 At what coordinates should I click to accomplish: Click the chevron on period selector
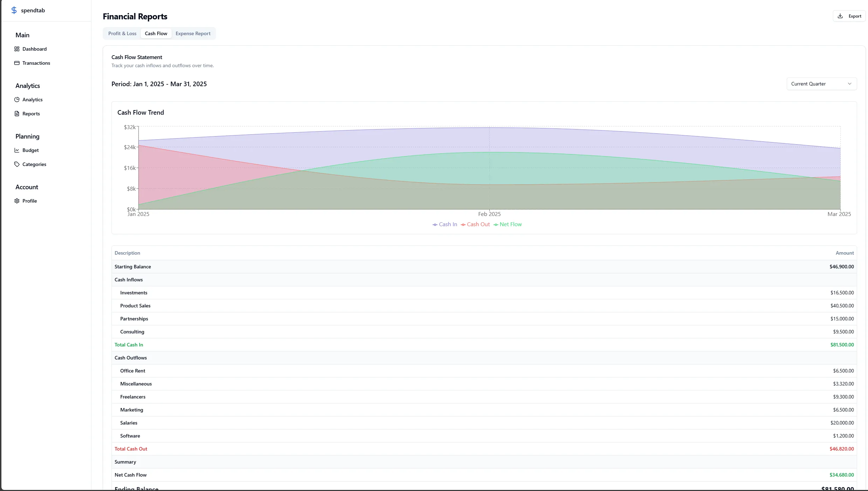pos(850,84)
